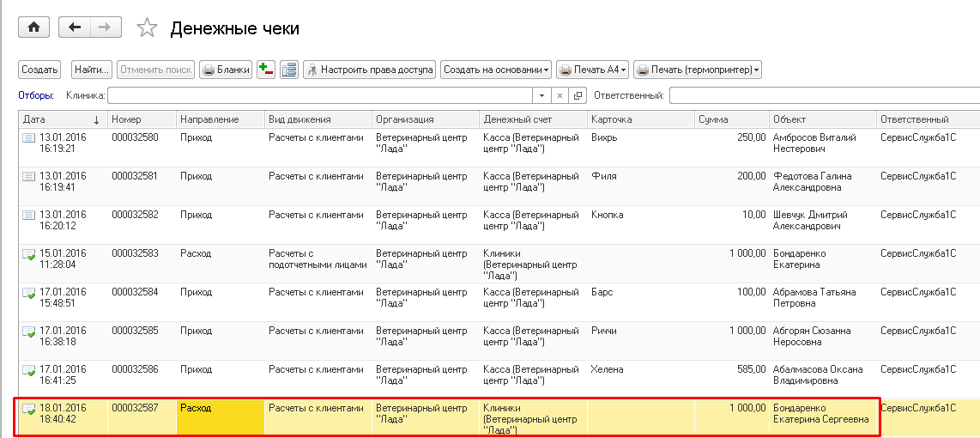Sort by the Дата column header
Viewport: 980px width, 438px height.
click(60, 119)
